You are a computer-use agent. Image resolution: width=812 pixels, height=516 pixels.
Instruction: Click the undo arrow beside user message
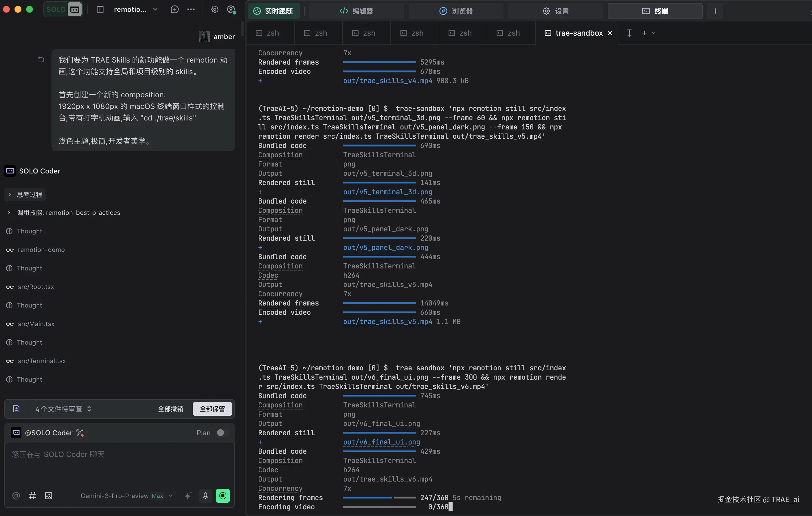[x=41, y=60]
